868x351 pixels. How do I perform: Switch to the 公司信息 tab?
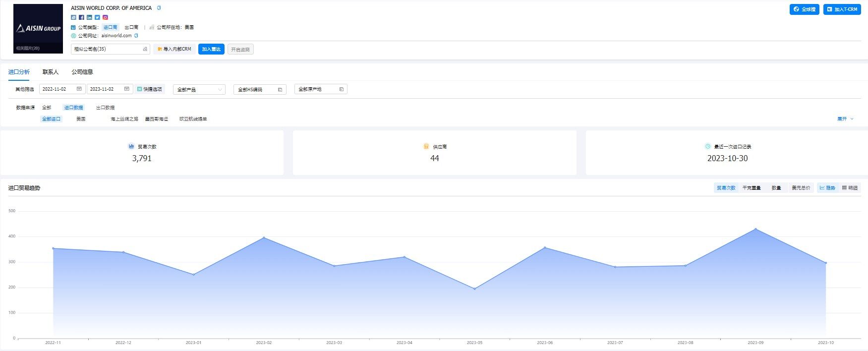point(82,72)
